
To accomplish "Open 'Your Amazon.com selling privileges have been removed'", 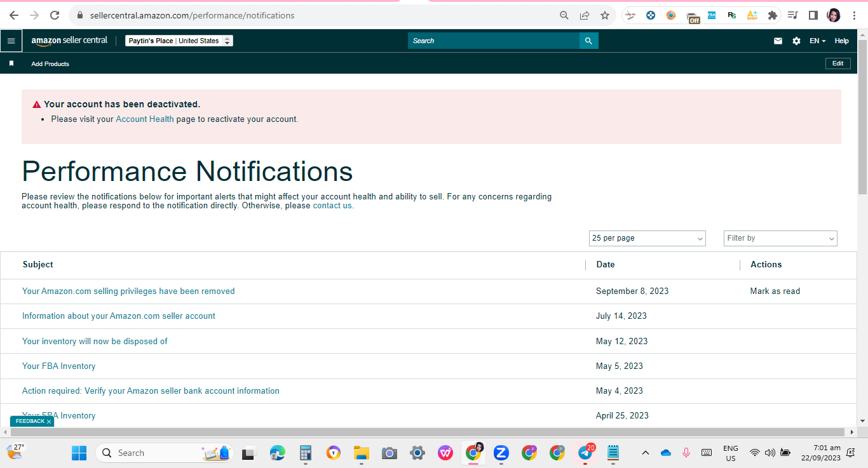I will [128, 291].
